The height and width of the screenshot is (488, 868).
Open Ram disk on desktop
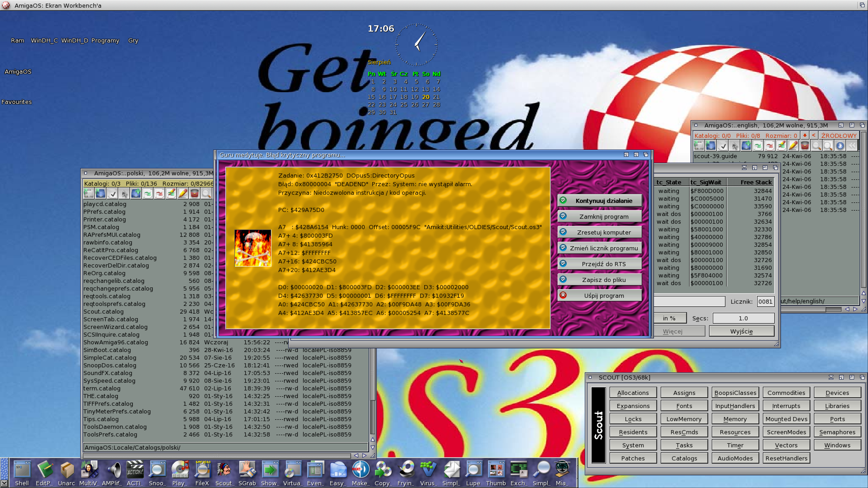pyautogui.click(x=18, y=40)
